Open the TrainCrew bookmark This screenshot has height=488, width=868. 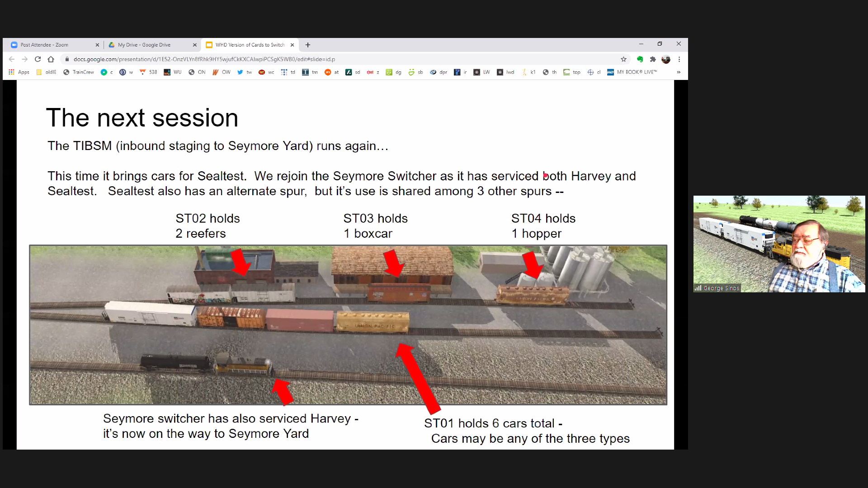(x=79, y=72)
